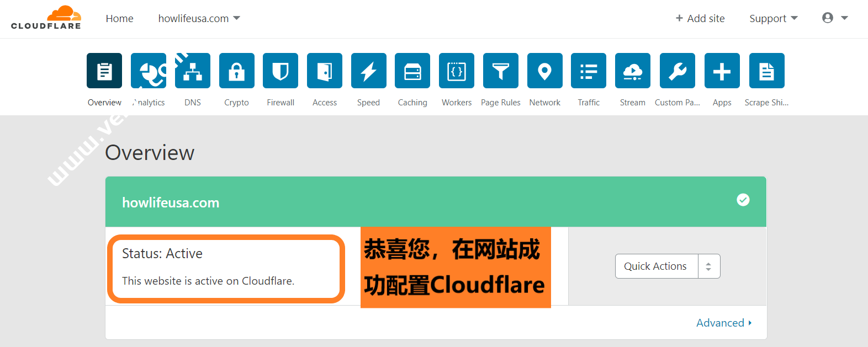Open the DNS settings icon
868x347 pixels.
193,71
